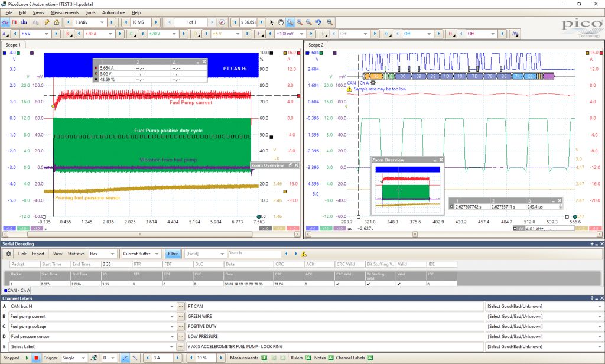Select the window zoom tool
This screenshot has height=364, width=605.
(x=290, y=22)
